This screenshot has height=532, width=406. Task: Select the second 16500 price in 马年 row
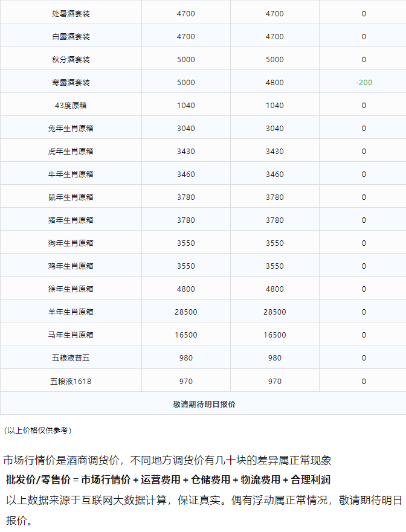pyautogui.click(x=275, y=335)
